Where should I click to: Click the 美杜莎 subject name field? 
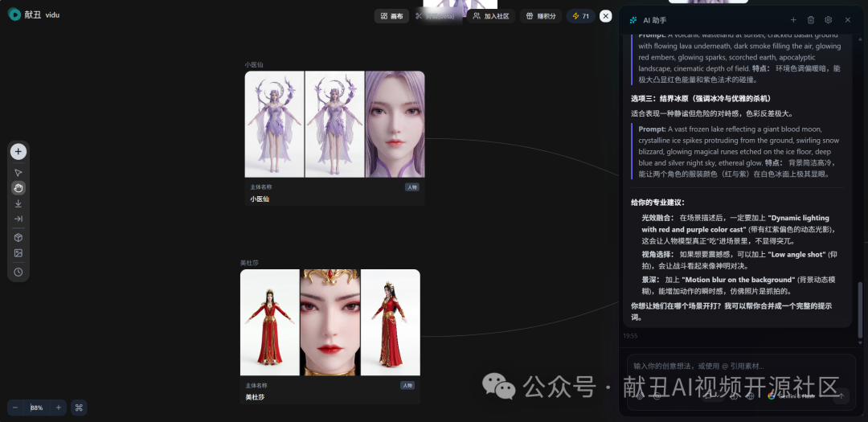coord(256,397)
